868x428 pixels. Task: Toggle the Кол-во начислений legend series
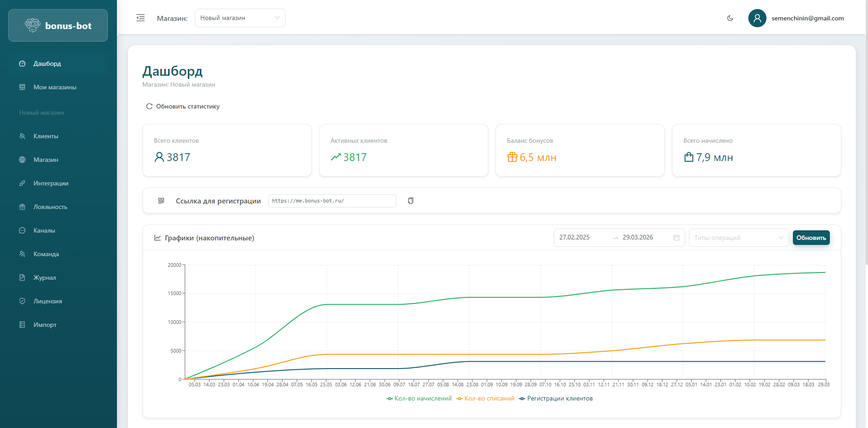click(x=419, y=399)
